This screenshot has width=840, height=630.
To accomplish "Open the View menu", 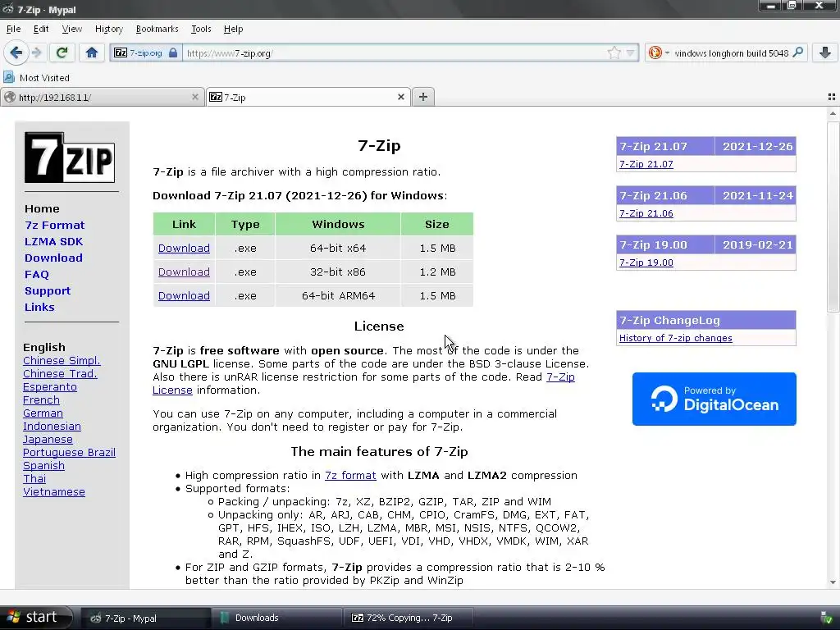I will click(x=72, y=29).
